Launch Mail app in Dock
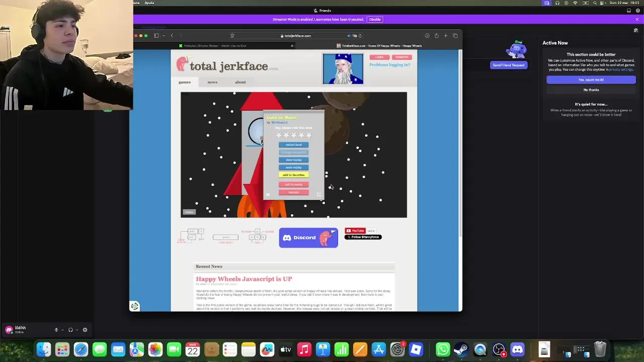 click(118, 349)
